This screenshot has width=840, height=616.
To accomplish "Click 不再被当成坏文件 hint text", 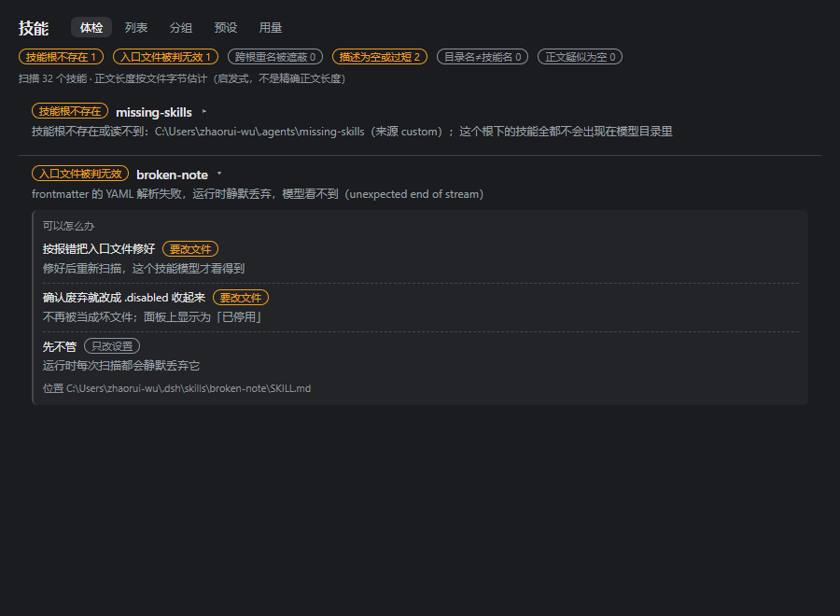I will coord(151,317).
